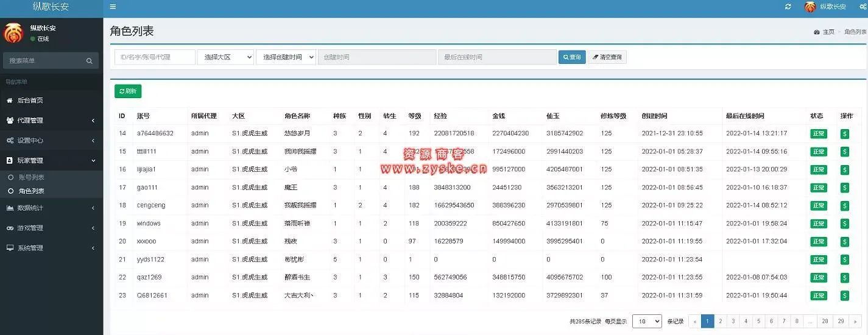The height and width of the screenshot is (335, 868).
Task: Click the dollar icon for yyds1122 row
Action: pyautogui.click(x=845, y=259)
